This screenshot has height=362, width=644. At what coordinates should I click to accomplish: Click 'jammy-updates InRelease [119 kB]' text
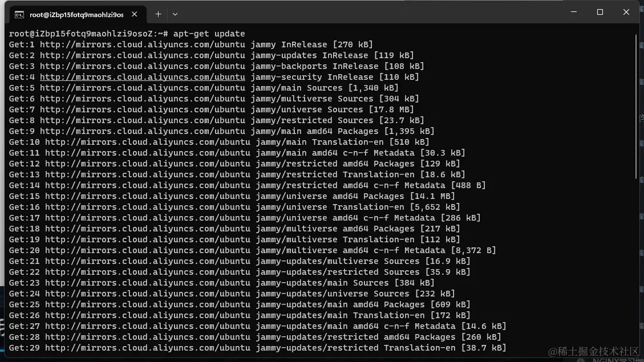tap(333, 55)
